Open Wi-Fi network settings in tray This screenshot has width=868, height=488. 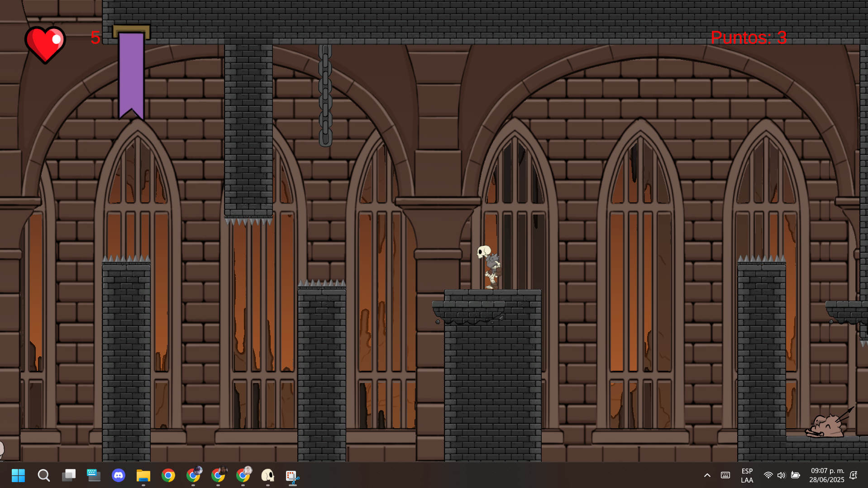click(768, 475)
